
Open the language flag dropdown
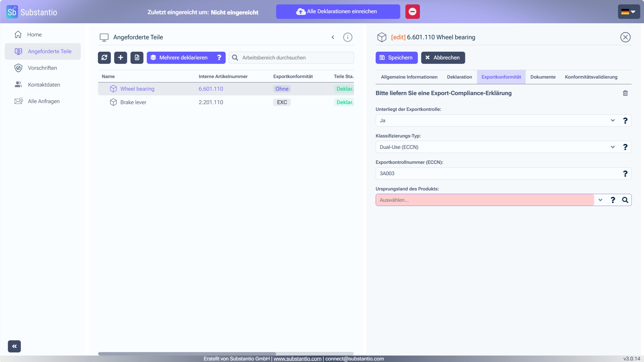coord(629,12)
